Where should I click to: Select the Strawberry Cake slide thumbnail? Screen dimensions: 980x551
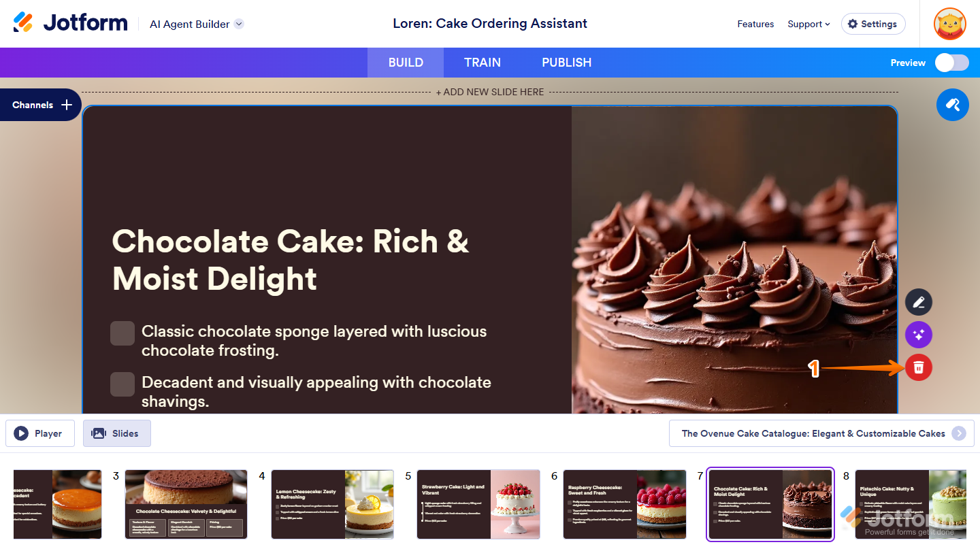(x=478, y=504)
